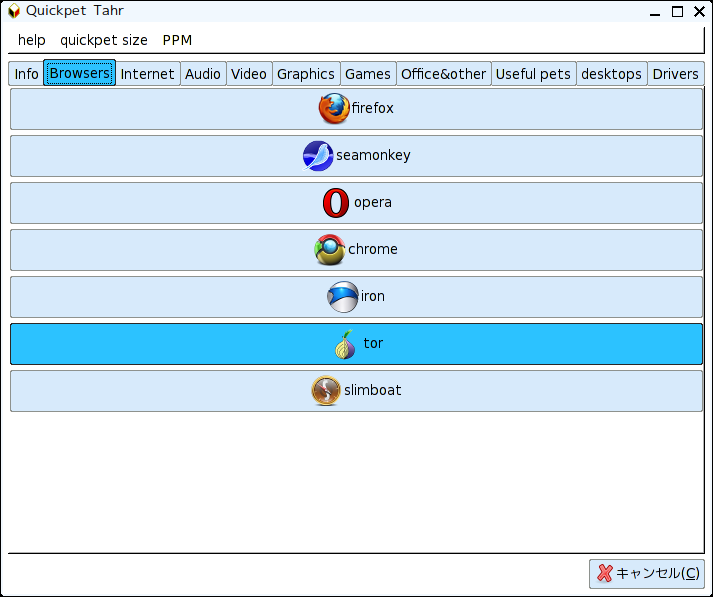Select the Browsers tab
Screen dimensions: 713x597
tap(80, 73)
